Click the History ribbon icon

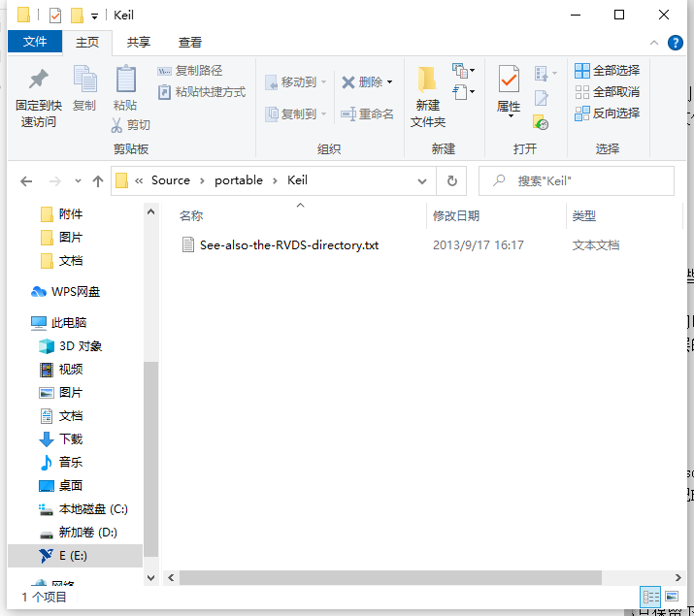click(541, 122)
